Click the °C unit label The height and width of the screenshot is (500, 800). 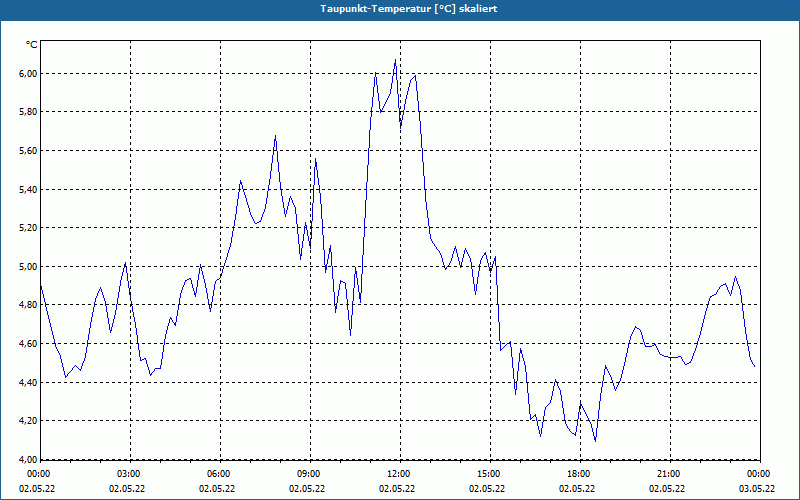tap(32, 45)
